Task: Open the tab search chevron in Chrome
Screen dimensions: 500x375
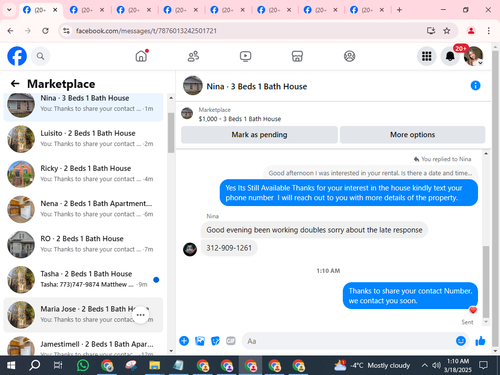Action: point(9,10)
